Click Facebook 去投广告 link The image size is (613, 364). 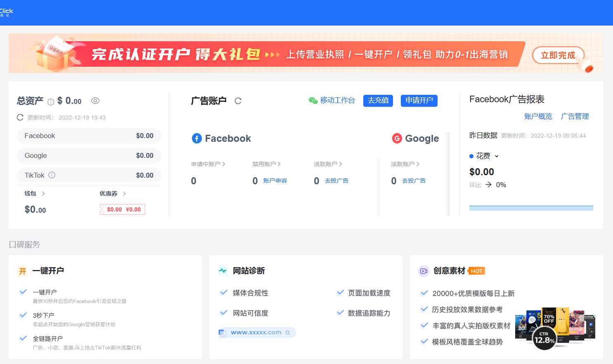336,181
